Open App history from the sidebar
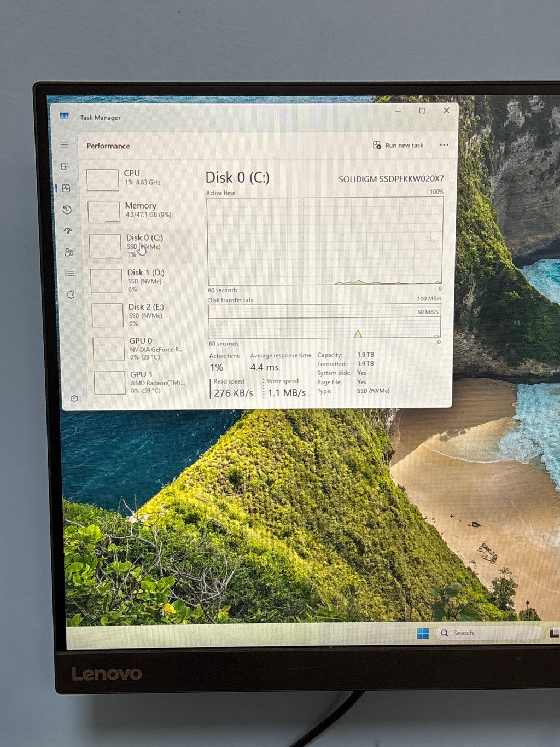Screen dimensions: 560x747 tap(67, 210)
